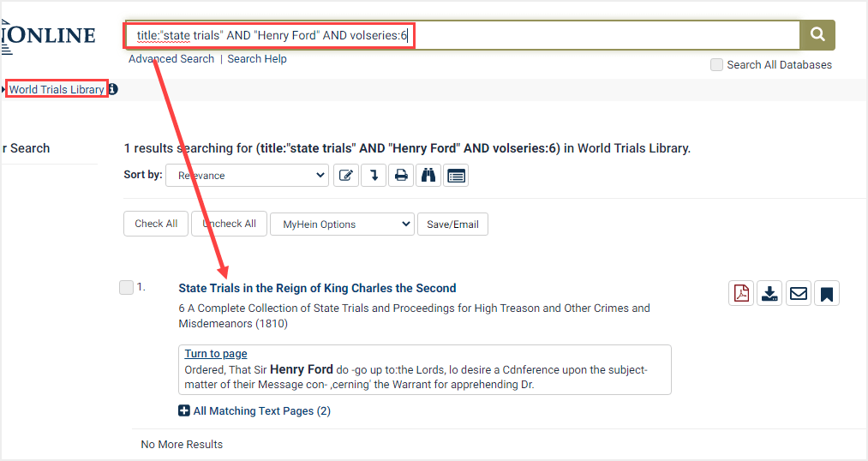This screenshot has height=461, width=868.
Task: Print the search results
Action: tap(401, 176)
